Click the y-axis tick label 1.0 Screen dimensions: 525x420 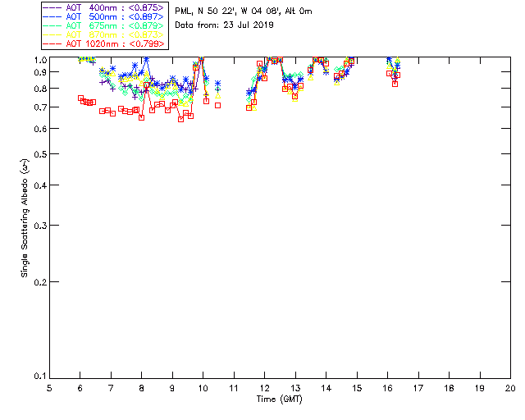click(38, 60)
